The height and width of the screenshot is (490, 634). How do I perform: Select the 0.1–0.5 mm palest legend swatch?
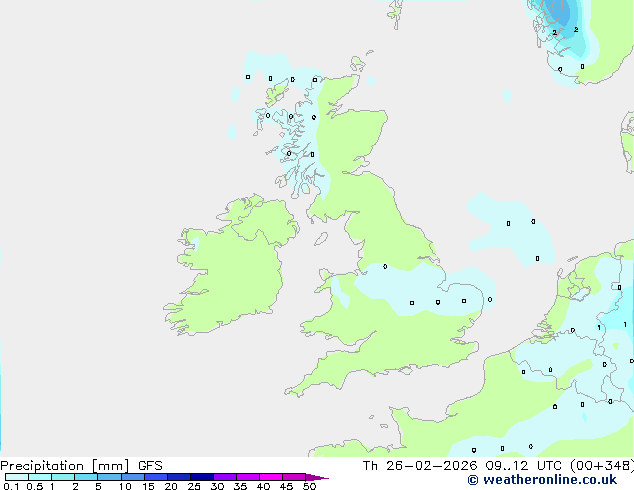tap(17, 477)
